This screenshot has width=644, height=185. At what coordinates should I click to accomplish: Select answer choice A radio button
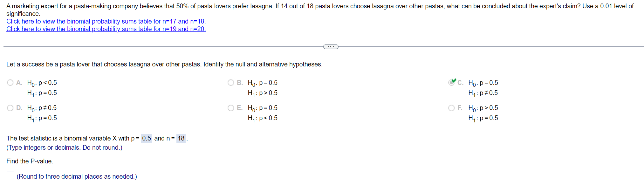(10, 82)
